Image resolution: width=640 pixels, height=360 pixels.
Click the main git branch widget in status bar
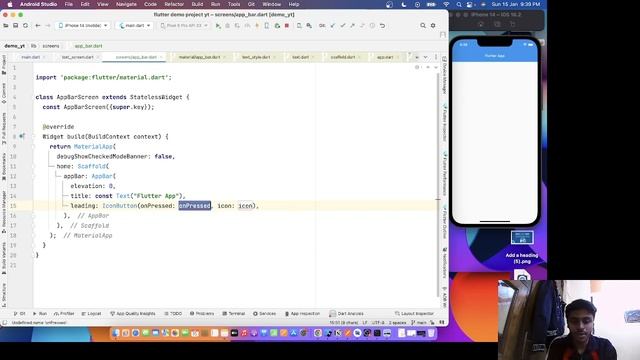tap(419, 322)
